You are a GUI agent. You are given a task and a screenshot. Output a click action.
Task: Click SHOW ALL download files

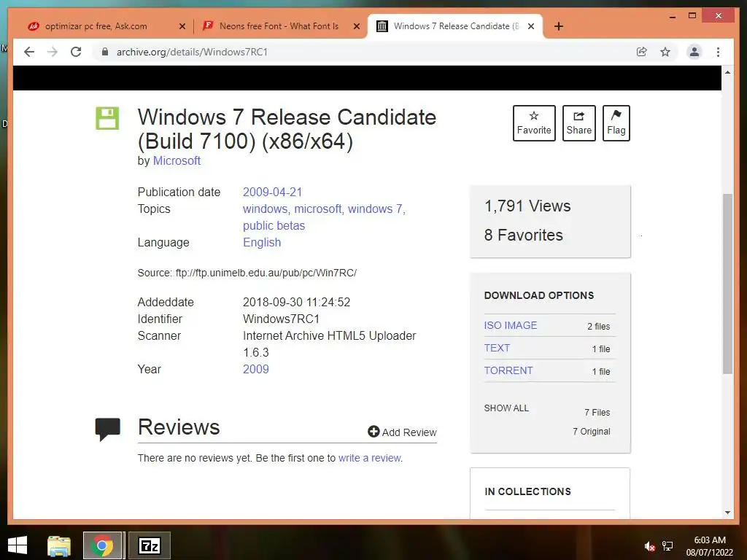(x=506, y=408)
